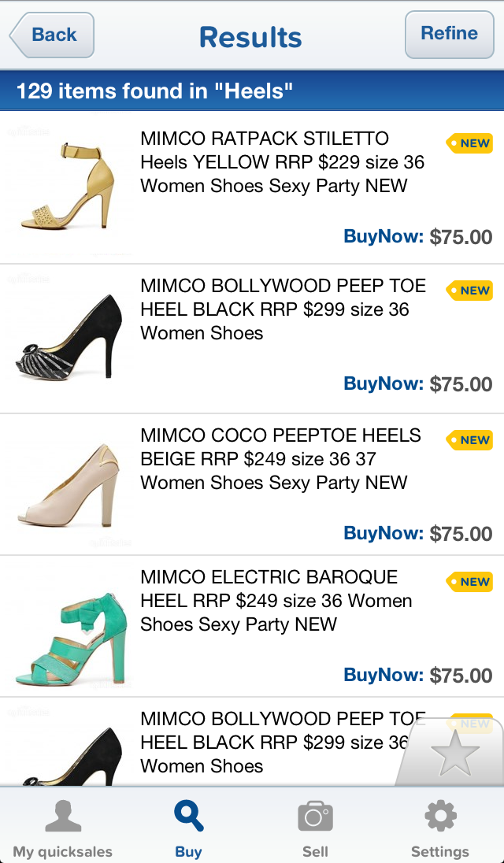Open the yellow Ratpack Stiletto shoe thumbnail
The image size is (504, 863).
[x=68, y=187]
